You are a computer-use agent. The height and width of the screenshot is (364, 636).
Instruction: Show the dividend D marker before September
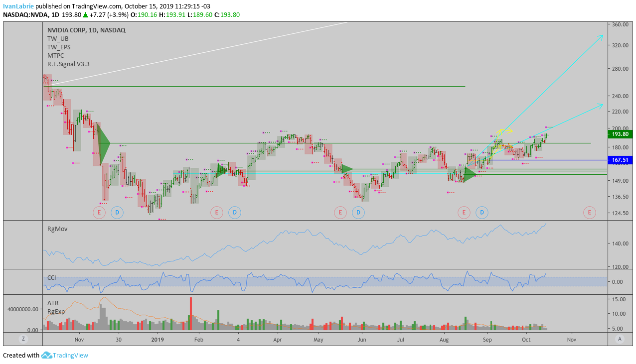[x=481, y=213]
